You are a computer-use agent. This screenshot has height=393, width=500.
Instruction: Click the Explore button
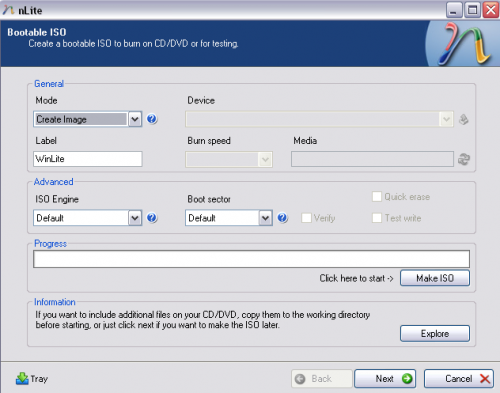point(435,334)
